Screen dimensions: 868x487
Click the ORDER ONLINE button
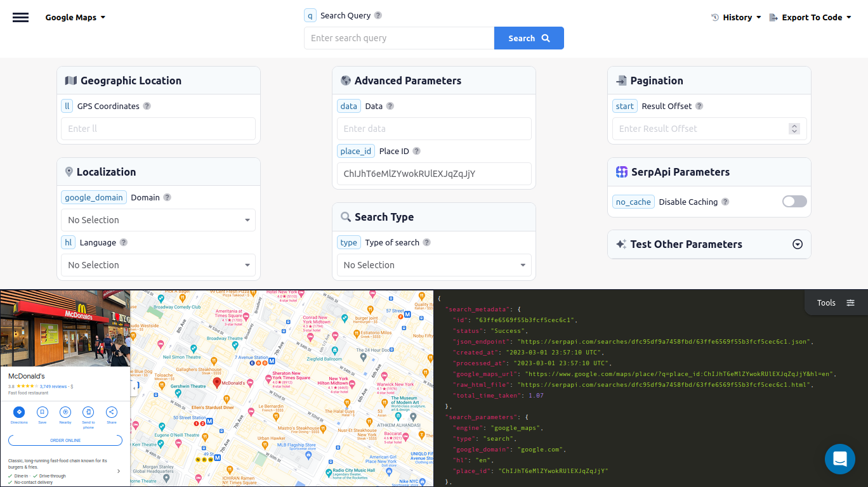65,440
